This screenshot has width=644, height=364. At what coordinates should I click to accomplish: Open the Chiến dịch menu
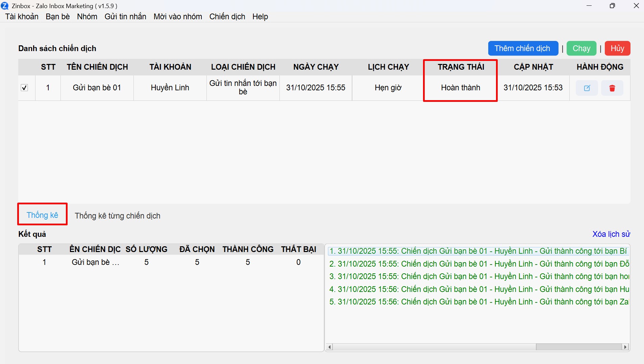pos(227,17)
